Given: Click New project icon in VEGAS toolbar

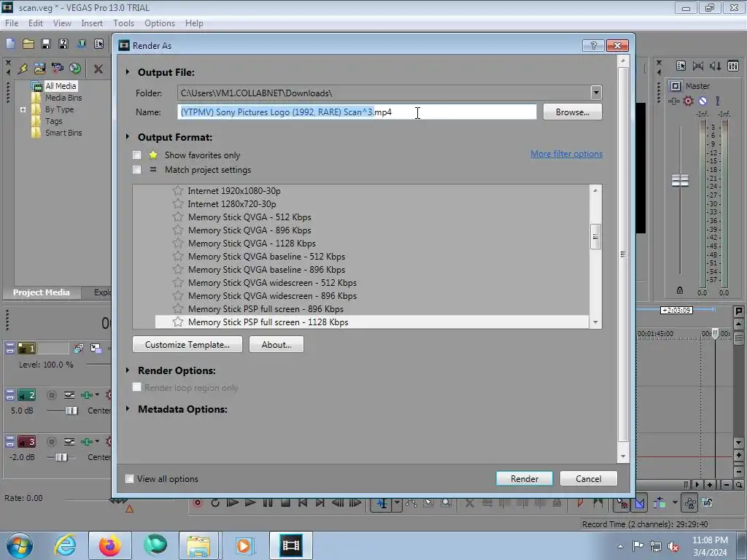Looking at the screenshot, I should [x=10, y=44].
